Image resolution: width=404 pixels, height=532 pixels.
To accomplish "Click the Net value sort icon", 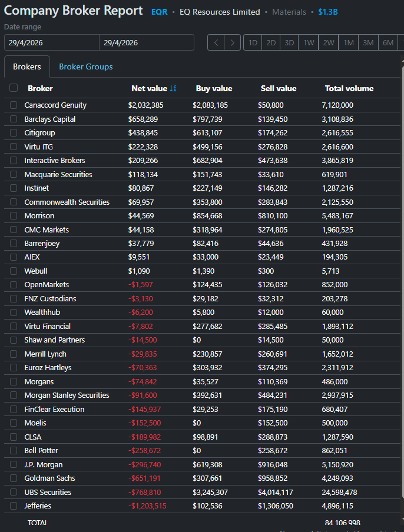I will (173, 88).
